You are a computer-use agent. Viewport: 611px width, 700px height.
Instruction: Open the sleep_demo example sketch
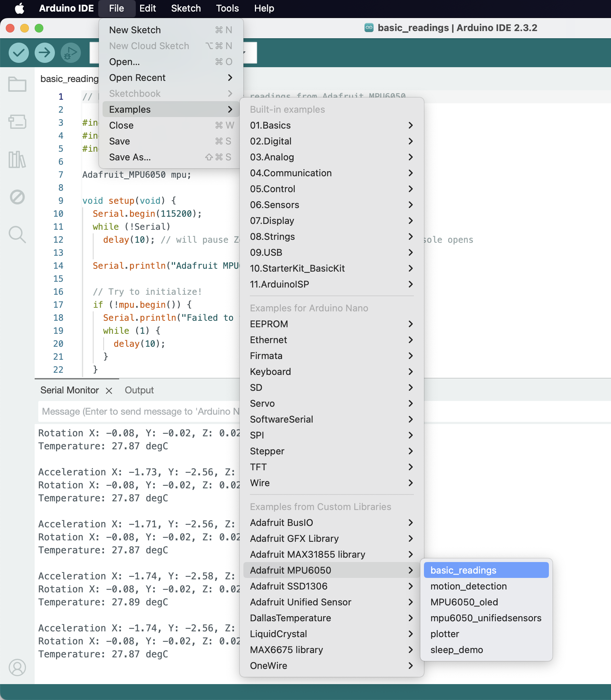[486, 650]
